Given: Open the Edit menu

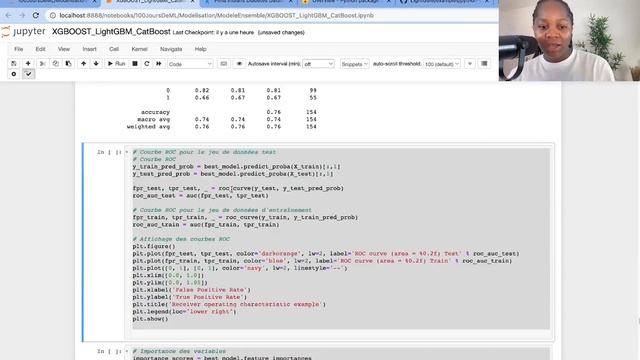Looking at the screenshot, I should click(x=40, y=49).
